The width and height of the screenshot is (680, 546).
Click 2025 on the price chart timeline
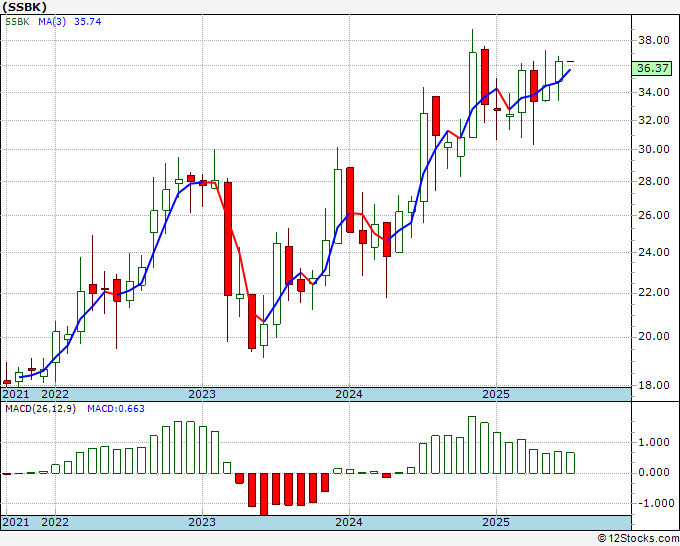pos(496,394)
